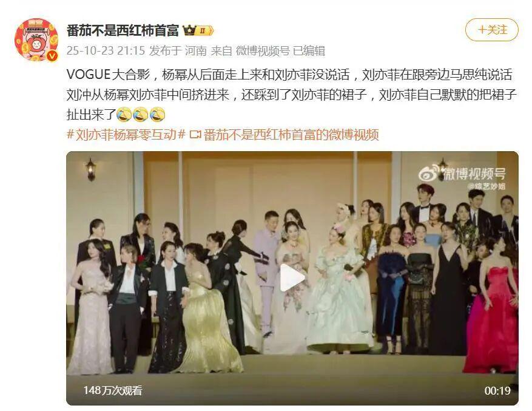The width and height of the screenshot is (532, 411).
Task: Open 番茄不是西红柿首富的微博视频 link
Action: (291, 135)
